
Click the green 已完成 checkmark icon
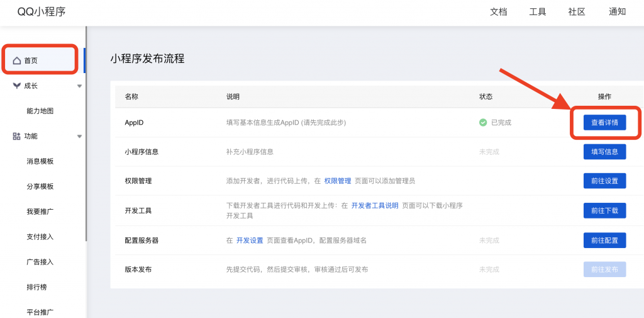click(x=483, y=122)
